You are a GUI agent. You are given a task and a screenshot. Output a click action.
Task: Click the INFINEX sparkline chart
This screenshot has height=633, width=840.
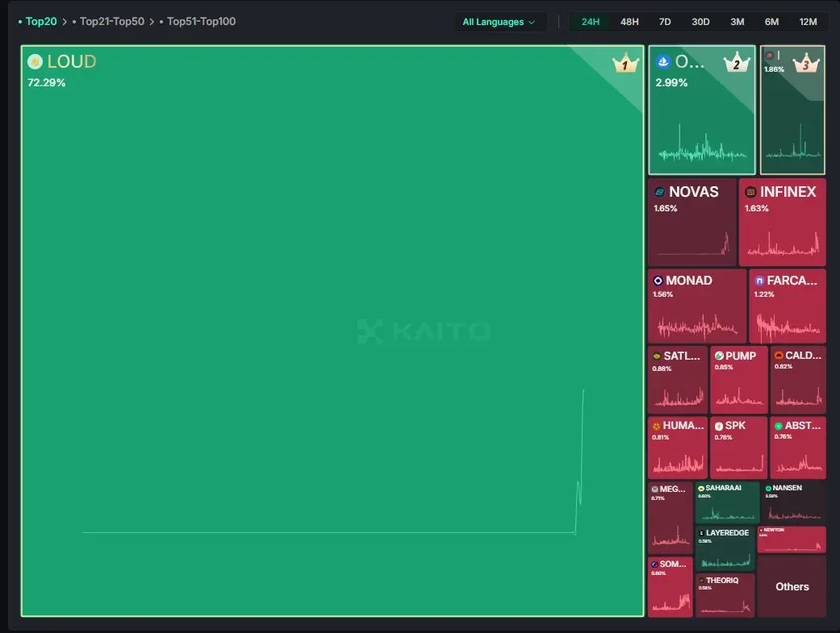(x=784, y=244)
